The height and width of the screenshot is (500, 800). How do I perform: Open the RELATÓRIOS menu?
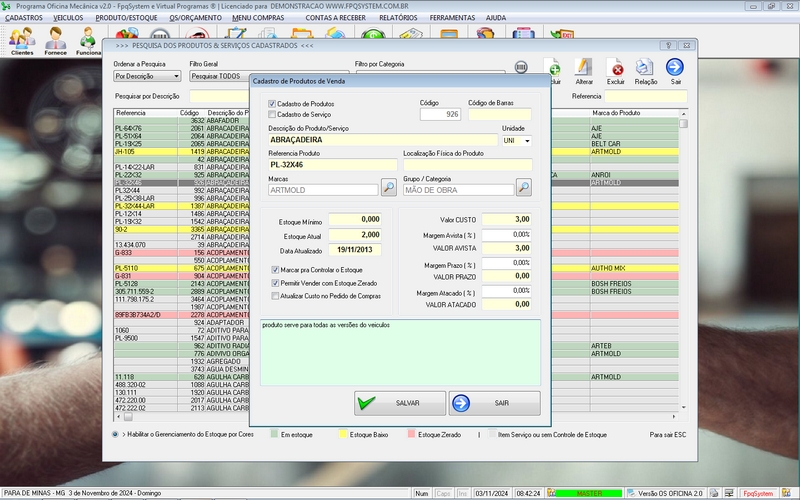click(399, 18)
